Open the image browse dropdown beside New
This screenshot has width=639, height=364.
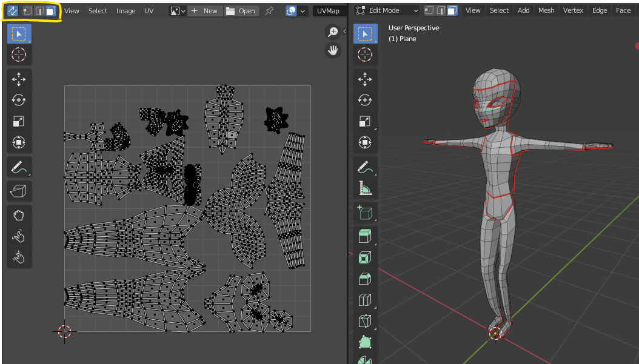click(x=177, y=11)
